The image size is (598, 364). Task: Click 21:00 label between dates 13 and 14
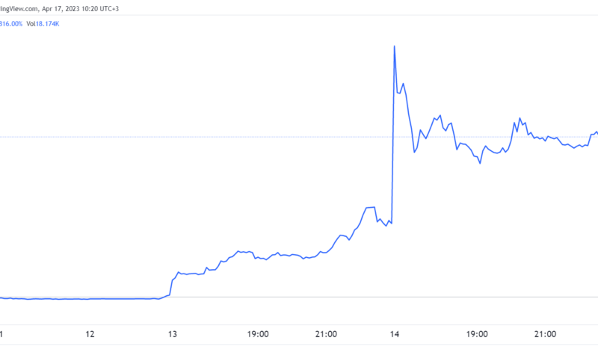(x=326, y=334)
